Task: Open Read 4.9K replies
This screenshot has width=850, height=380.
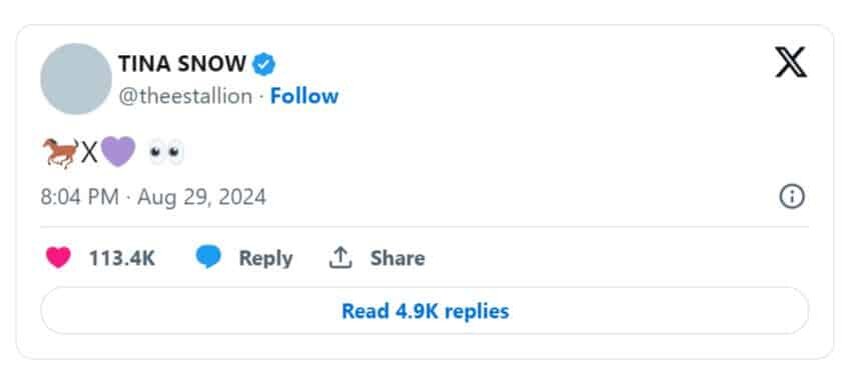Action: click(424, 311)
